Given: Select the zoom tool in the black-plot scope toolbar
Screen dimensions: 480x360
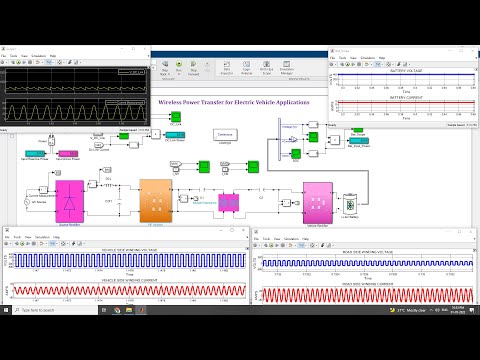Looking at the screenshot, I should click(49, 62).
